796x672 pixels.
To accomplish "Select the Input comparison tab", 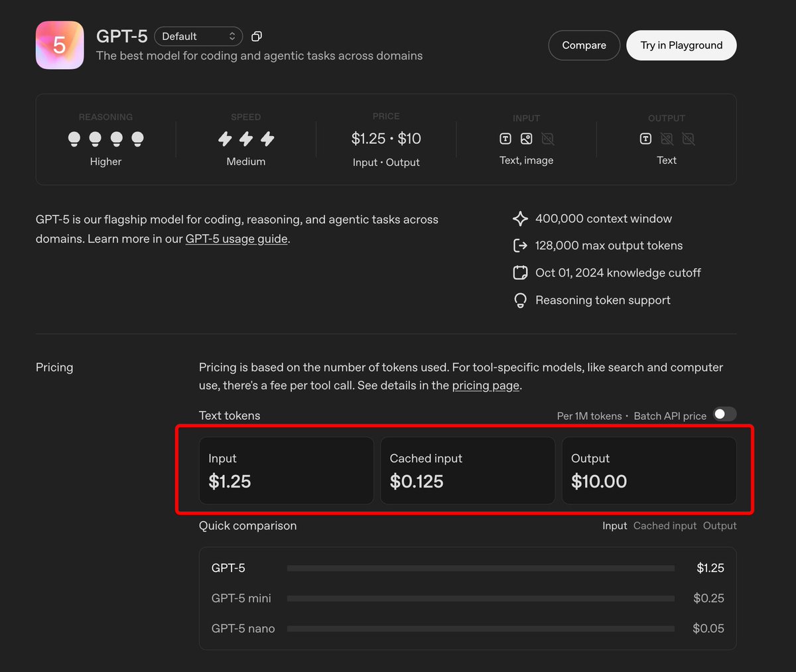I will coord(615,525).
